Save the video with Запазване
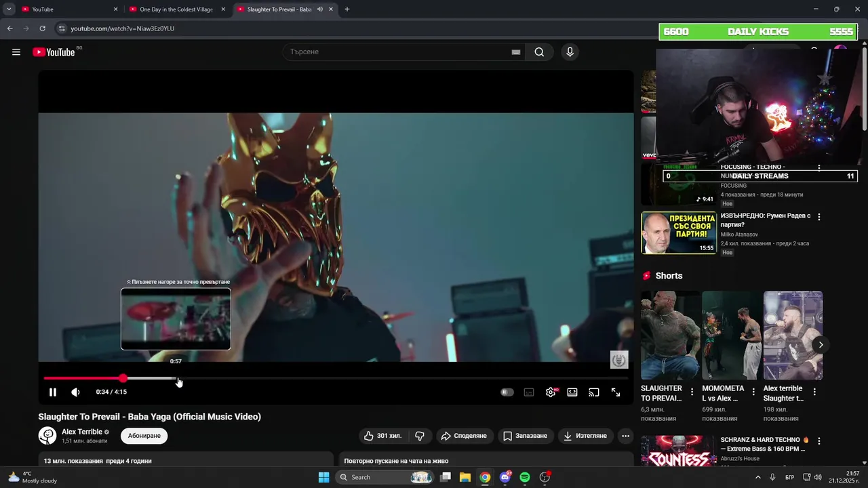 526,436
